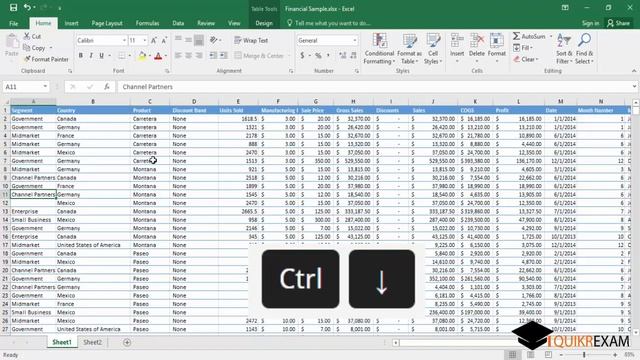640x360 pixels.
Task: Click the AutoSum sigma
Action: 517,36
